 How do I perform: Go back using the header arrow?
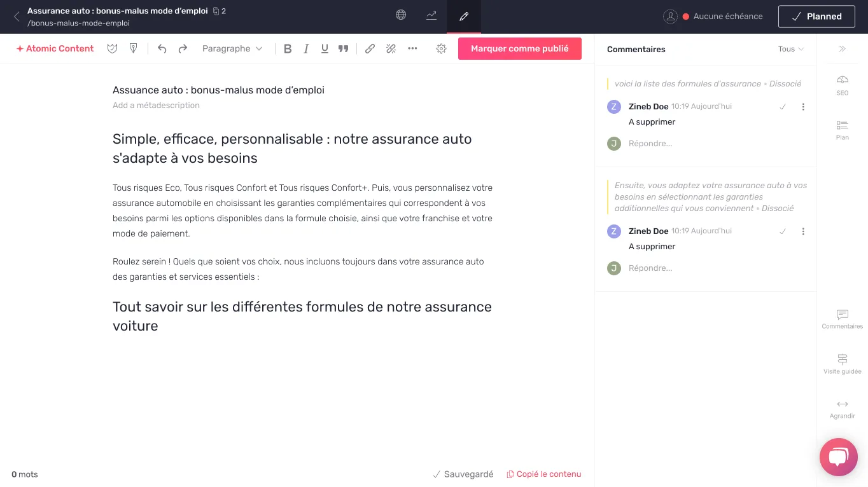(x=17, y=17)
